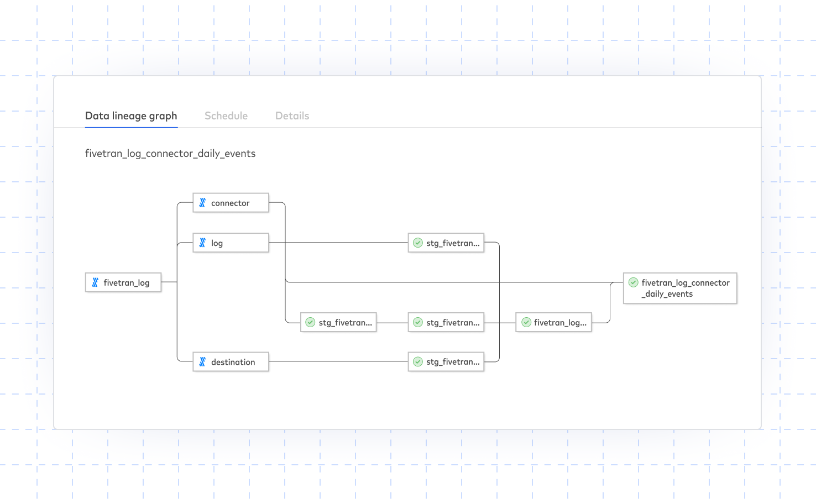Image resolution: width=816 pixels, height=504 pixels.
Task: Click the Fivetran icon on fivetran_log node
Action: tap(95, 282)
